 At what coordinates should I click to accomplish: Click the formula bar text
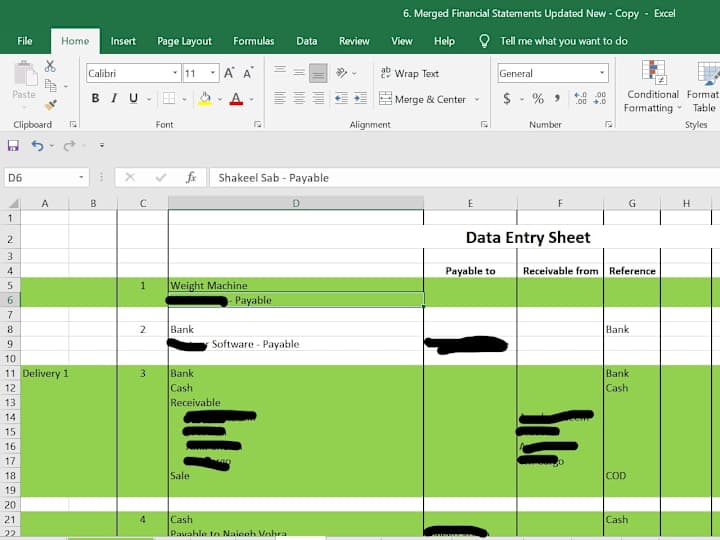tap(274, 178)
